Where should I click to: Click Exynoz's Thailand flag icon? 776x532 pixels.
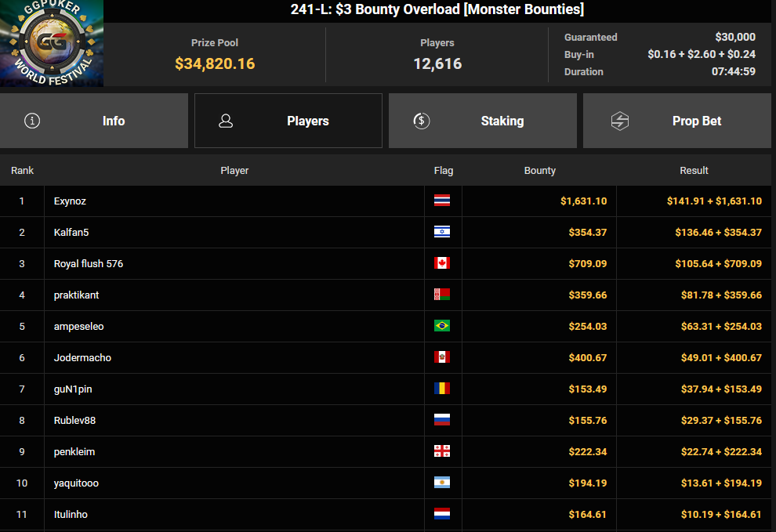coord(442,201)
